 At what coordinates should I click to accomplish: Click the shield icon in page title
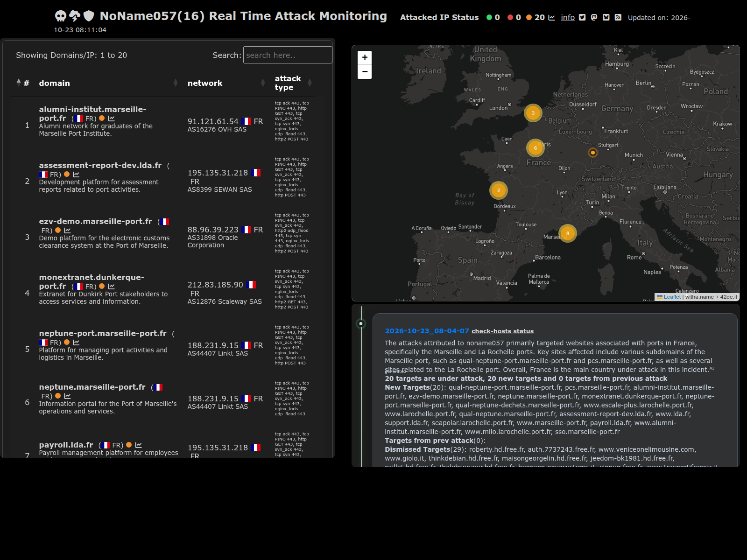click(89, 16)
